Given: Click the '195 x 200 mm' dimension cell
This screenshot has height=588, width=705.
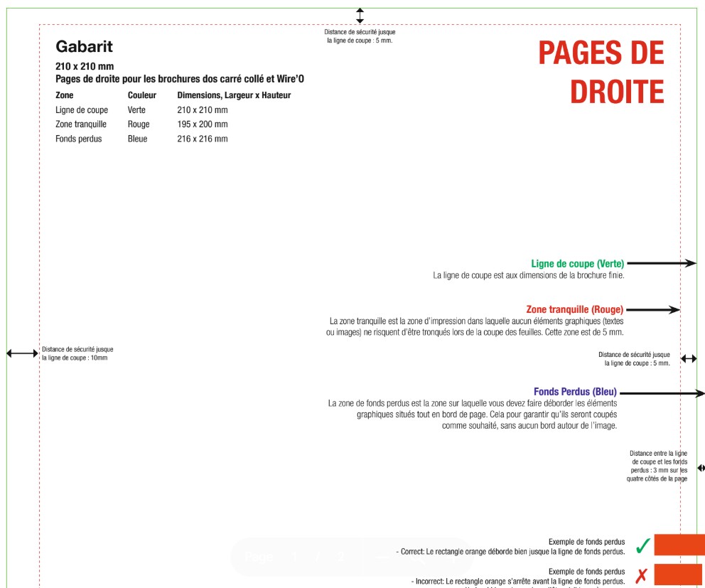Looking at the screenshot, I should click(203, 124).
